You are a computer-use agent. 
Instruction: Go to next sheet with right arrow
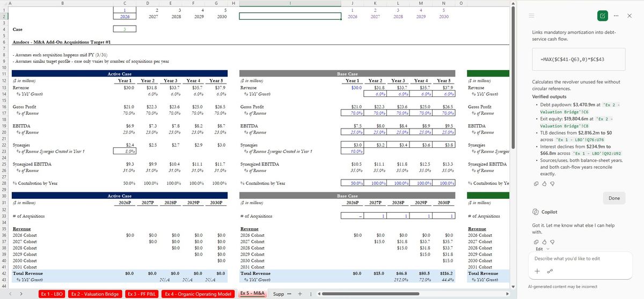click(x=21, y=294)
